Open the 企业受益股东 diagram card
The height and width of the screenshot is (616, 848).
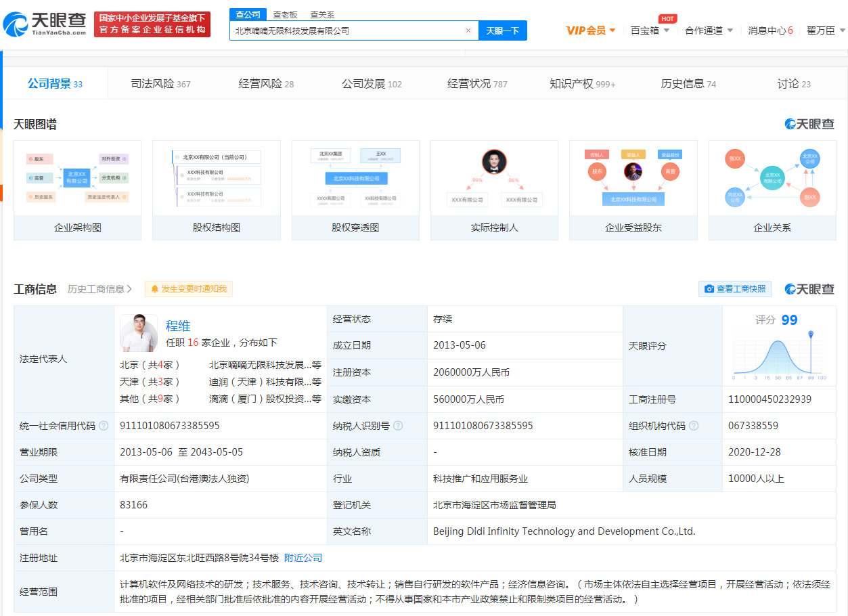pyautogui.click(x=633, y=190)
